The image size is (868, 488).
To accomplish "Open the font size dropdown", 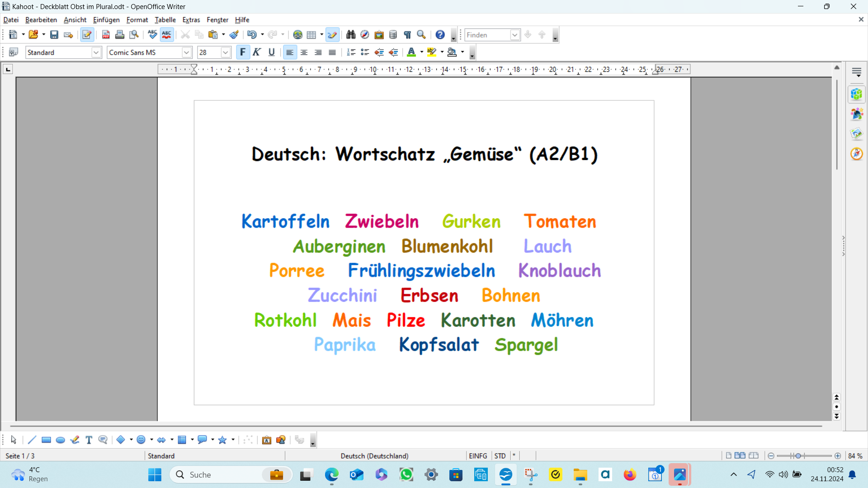I will (226, 52).
